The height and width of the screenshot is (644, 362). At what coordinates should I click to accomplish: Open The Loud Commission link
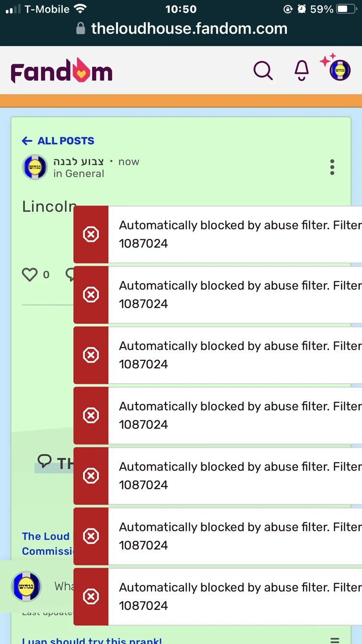pyautogui.click(x=47, y=543)
